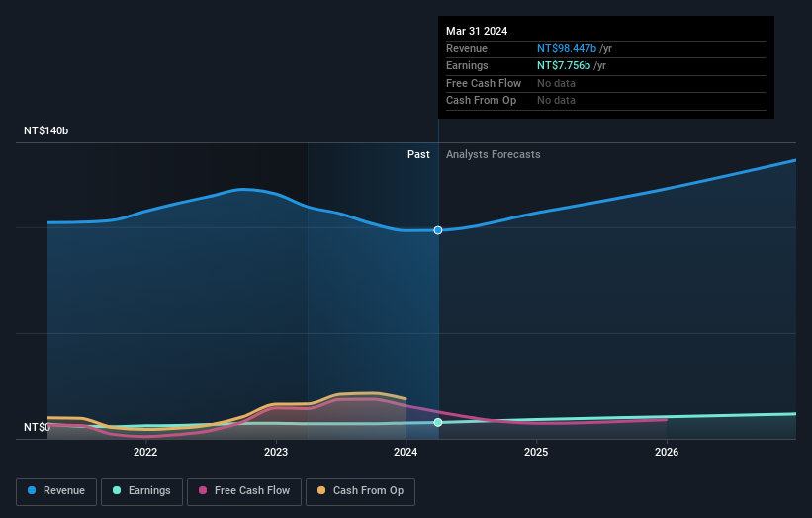812x518 pixels.
Task: Click the Cash From Op row label in tooltip
Action: coord(481,101)
